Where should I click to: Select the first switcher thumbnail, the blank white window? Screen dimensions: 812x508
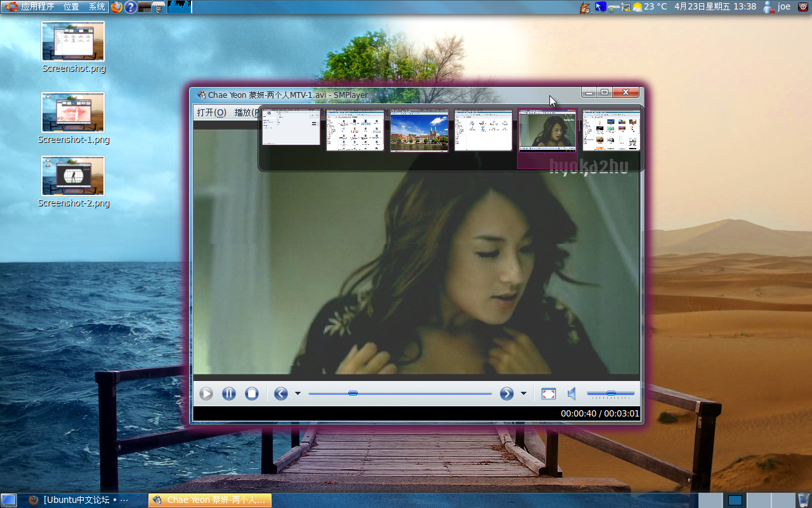291,127
